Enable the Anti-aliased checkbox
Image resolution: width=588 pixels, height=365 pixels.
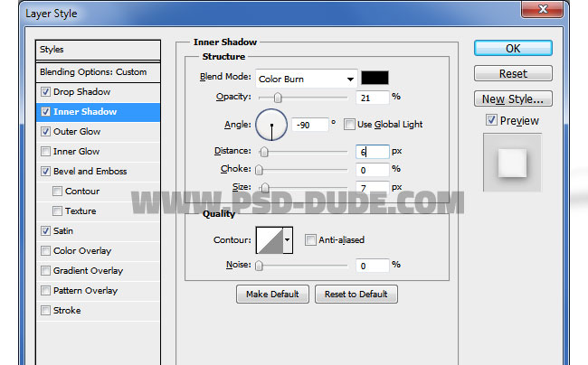coord(310,239)
